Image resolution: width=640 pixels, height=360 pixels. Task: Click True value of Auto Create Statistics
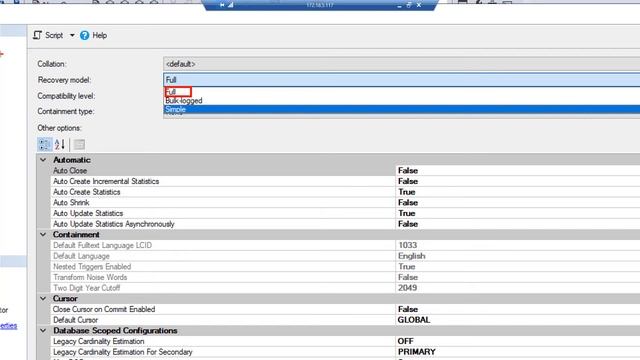click(407, 192)
